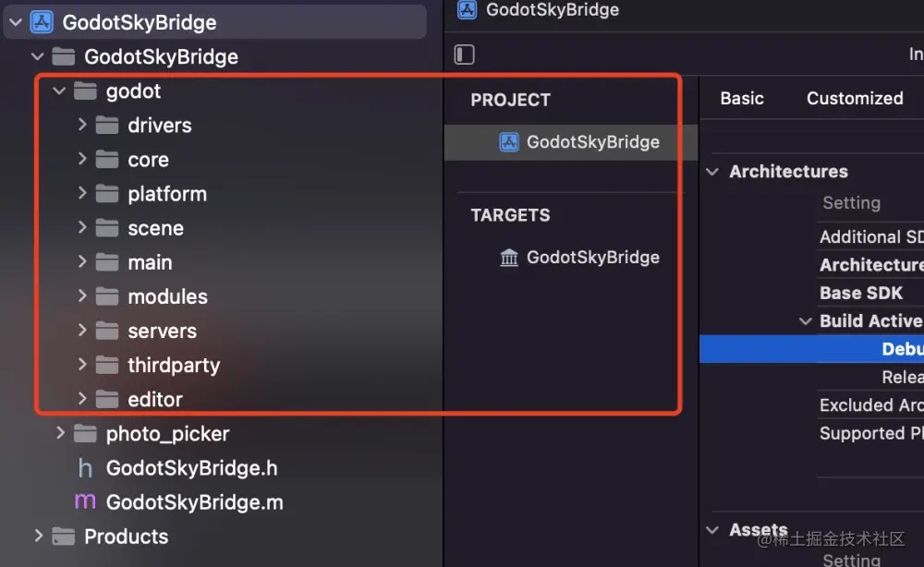Click the GodotSkyBridge.h header file icon
924x567 pixels.
(x=85, y=469)
